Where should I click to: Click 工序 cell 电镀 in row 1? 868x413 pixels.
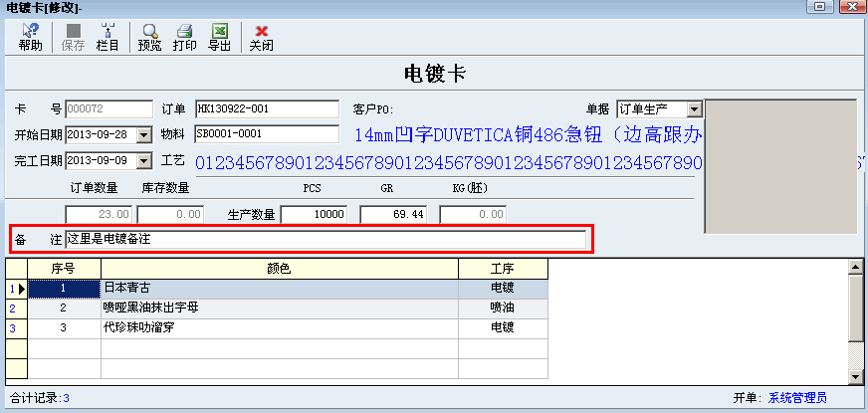click(504, 289)
